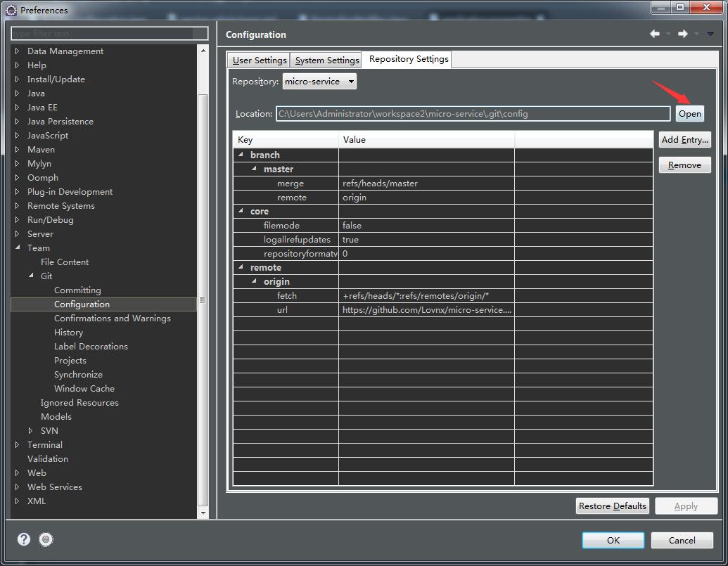The image size is (728, 566).
Task: Select Synchronize under Git
Action: [x=78, y=374]
